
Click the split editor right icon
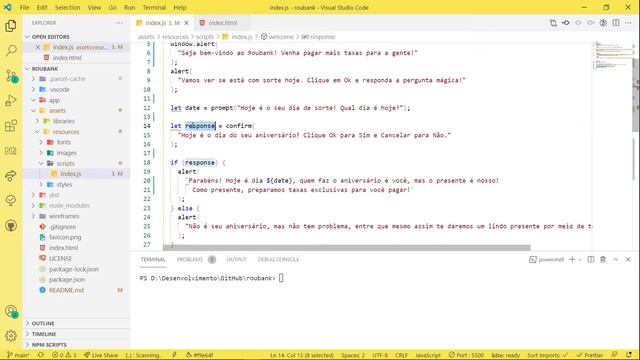616,23
